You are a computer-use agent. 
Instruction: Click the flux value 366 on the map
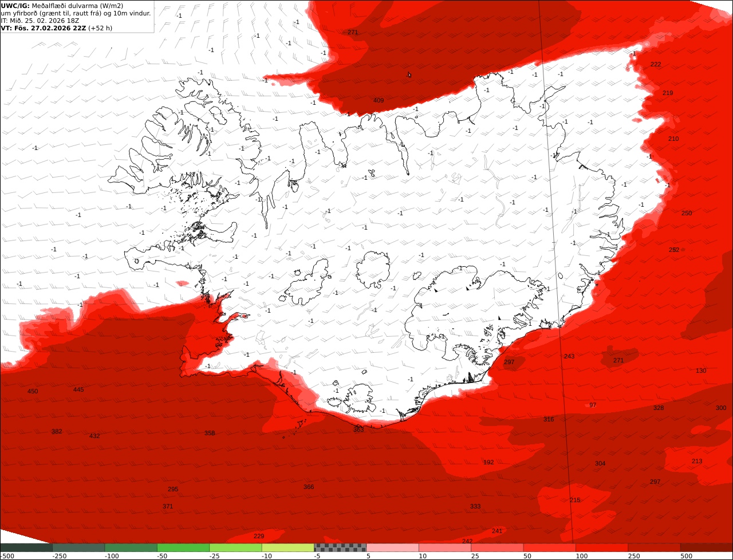[309, 487]
